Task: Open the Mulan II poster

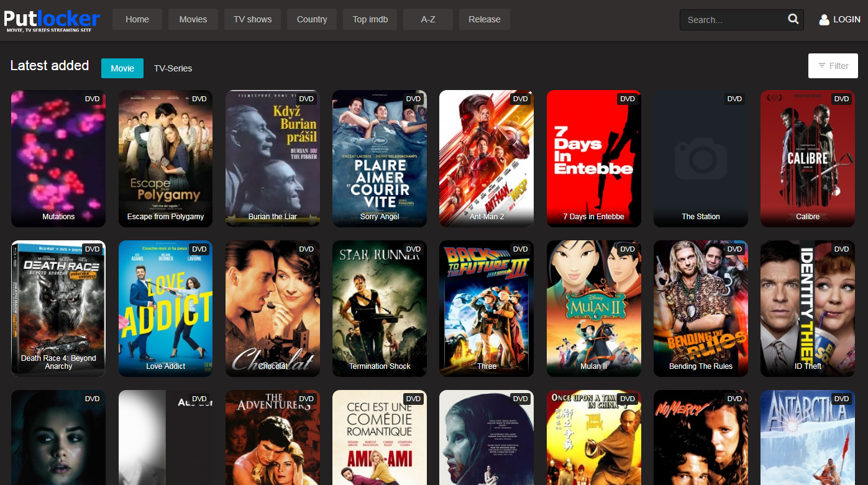Action: point(593,309)
